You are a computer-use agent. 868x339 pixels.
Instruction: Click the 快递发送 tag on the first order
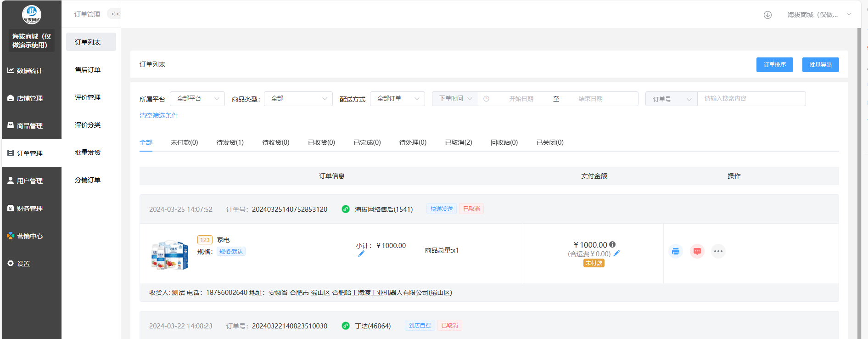[x=442, y=209]
